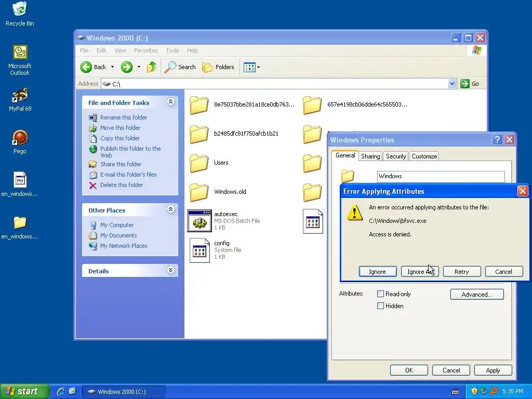Click the green Forward arrow button

[127, 67]
